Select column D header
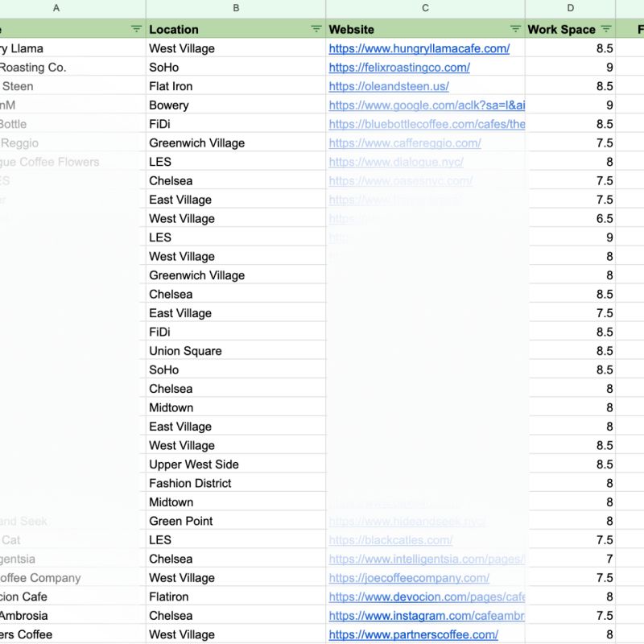Image resolution: width=644 pixels, height=644 pixels. (570, 8)
